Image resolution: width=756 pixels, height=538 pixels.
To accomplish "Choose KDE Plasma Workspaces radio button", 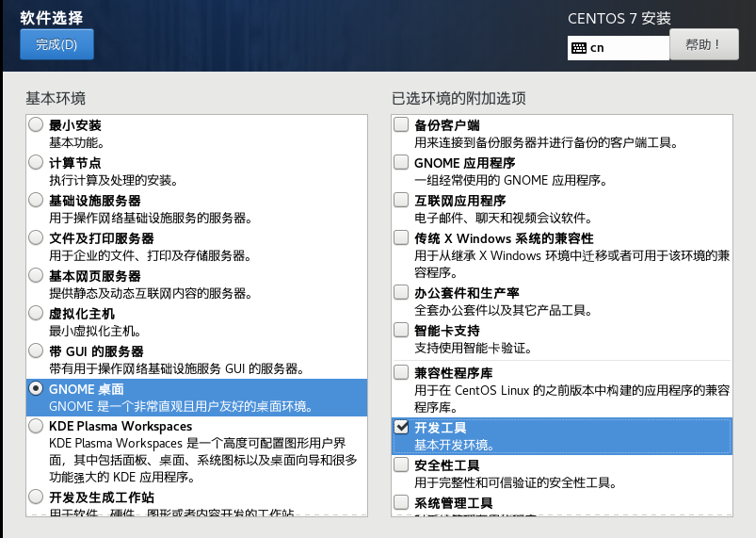I will click(x=36, y=426).
